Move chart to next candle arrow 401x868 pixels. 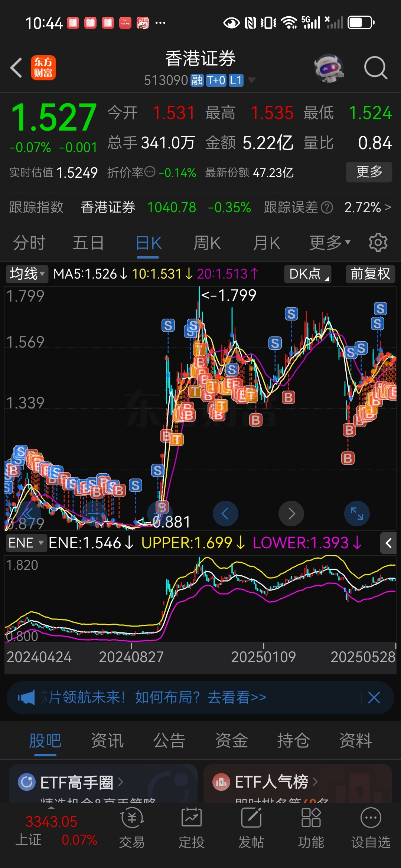(291, 514)
